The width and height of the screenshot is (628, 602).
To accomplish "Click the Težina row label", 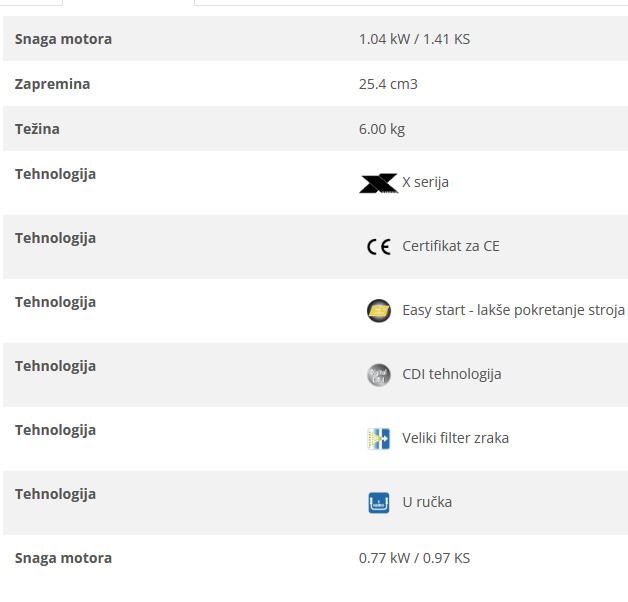I will 37,129.
